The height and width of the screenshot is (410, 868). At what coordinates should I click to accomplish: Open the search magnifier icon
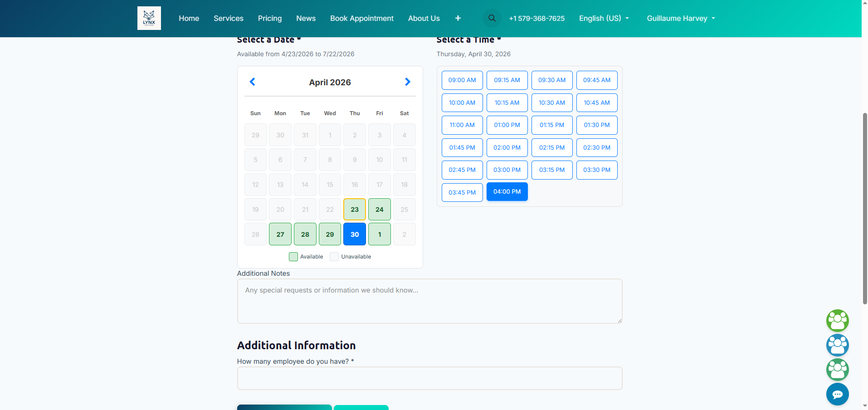click(492, 18)
